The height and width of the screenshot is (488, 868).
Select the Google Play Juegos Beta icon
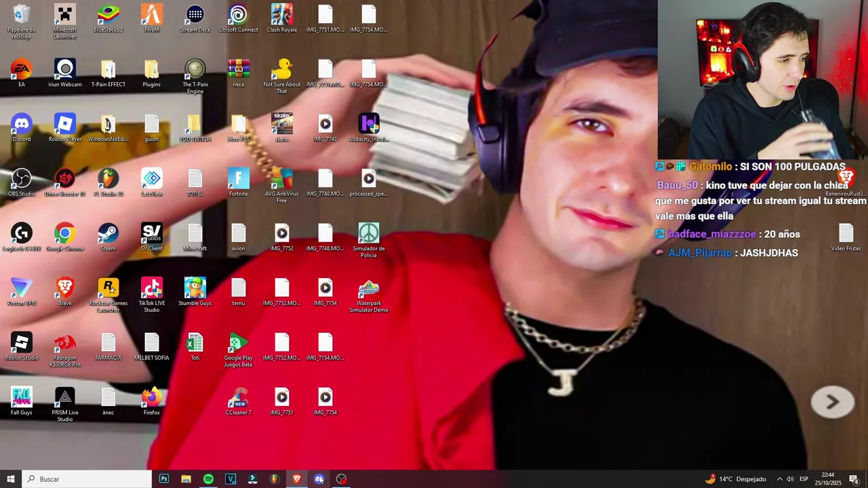pos(239,350)
